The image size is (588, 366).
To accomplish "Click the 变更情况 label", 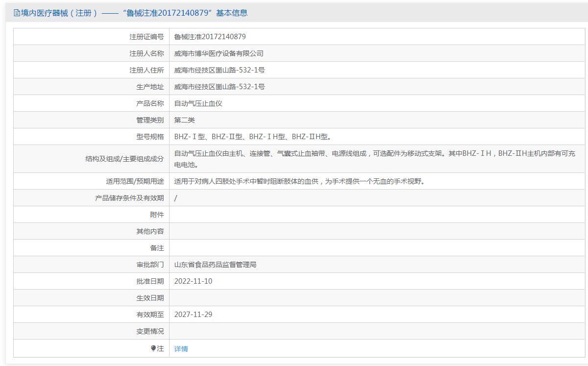I will (150, 331).
